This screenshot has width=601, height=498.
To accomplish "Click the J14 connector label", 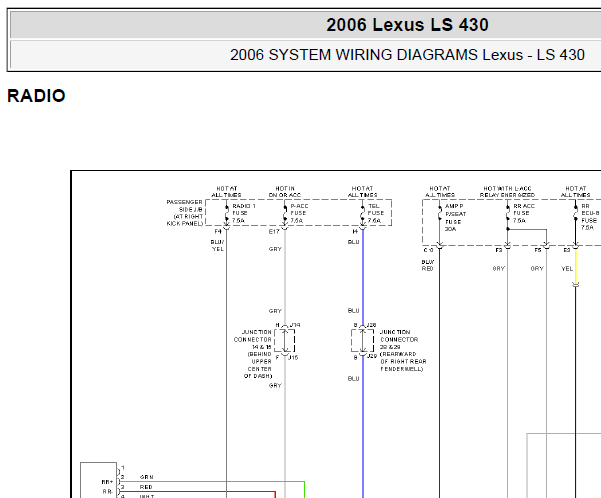I will [295, 325].
